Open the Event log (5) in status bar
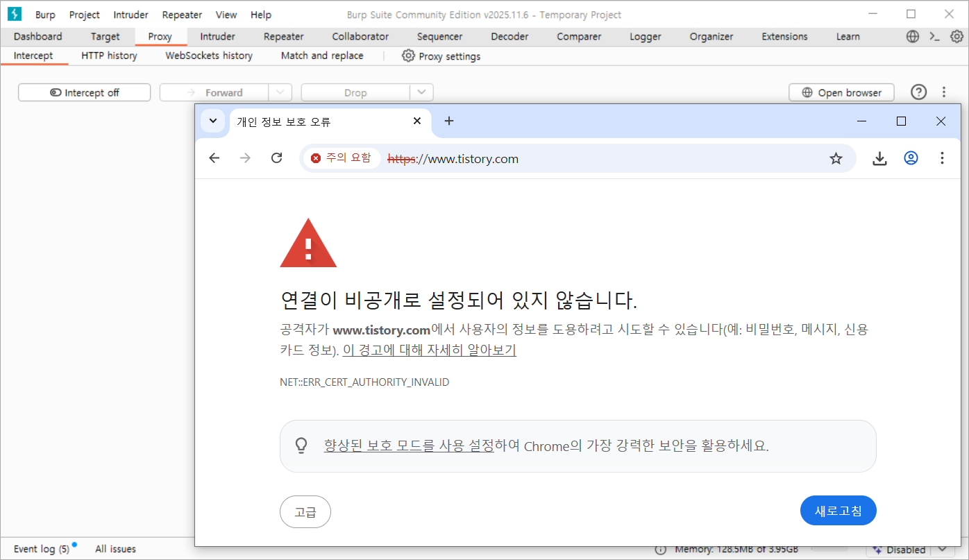 point(42,549)
